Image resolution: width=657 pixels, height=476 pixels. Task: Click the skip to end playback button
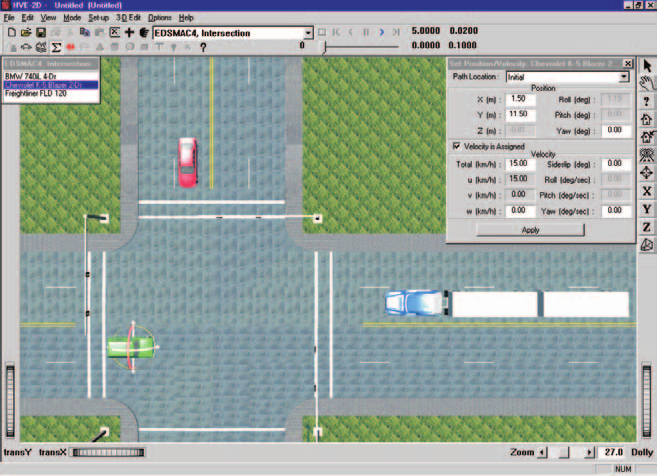click(x=396, y=32)
